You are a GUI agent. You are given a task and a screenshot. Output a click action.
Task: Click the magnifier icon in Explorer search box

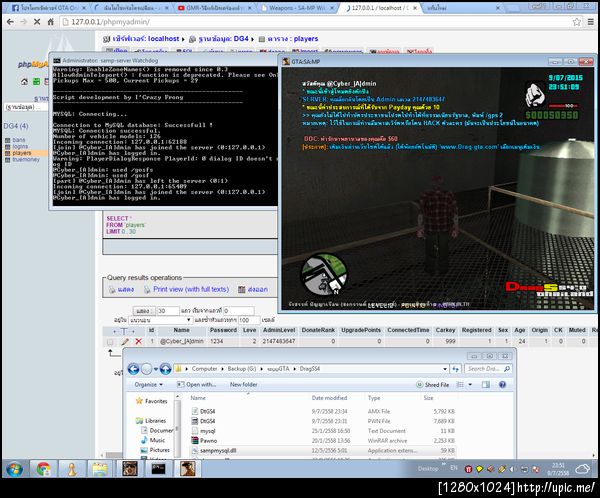507,369
